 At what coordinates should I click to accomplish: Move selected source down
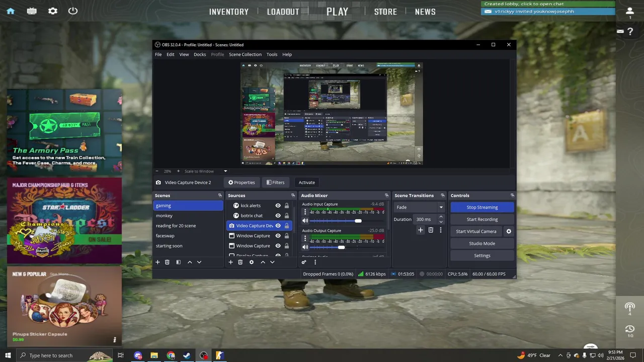[x=272, y=262]
